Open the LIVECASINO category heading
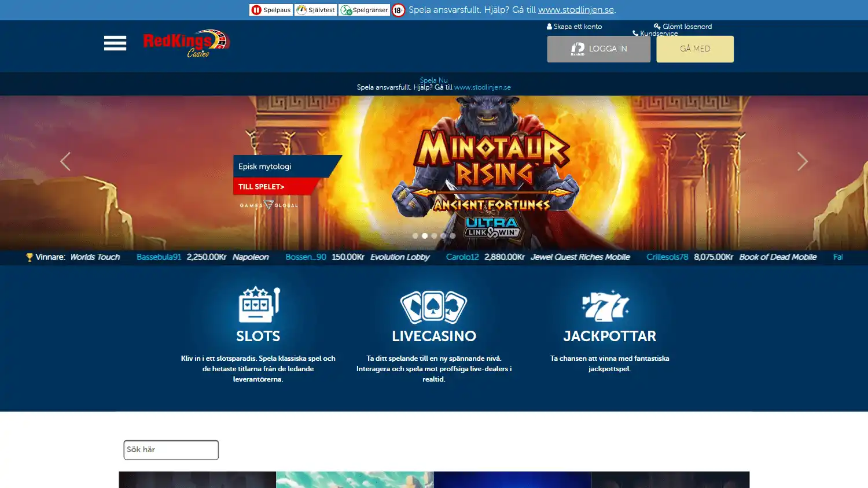The width and height of the screenshot is (868, 488). click(x=434, y=336)
